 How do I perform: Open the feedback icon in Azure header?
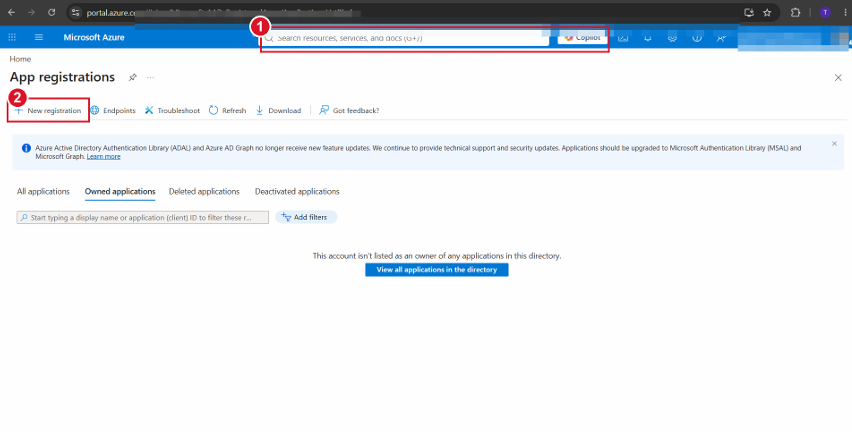(x=721, y=37)
